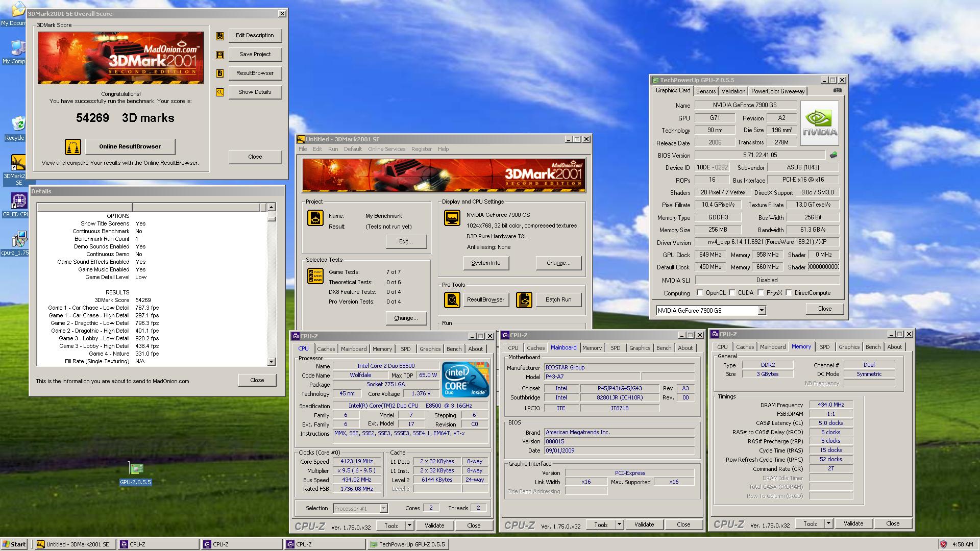
Task: Click the BIOS Version field in GPU-Z
Action: [x=760, y=155]
